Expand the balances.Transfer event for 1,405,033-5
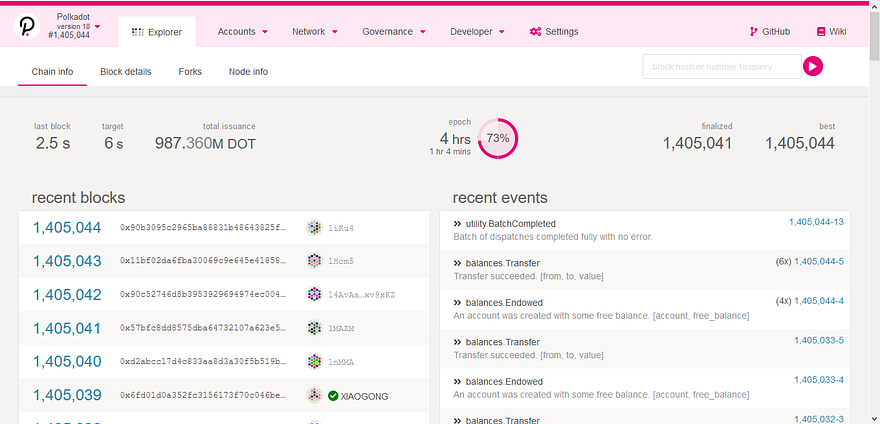 click(x=457, y=342)
